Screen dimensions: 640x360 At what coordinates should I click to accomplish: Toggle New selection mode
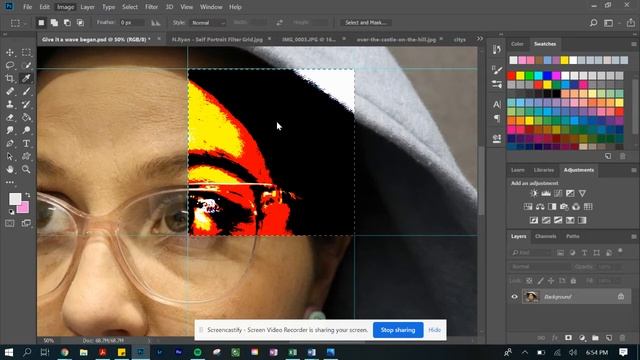pyautogui.click(x=41, y=23)
